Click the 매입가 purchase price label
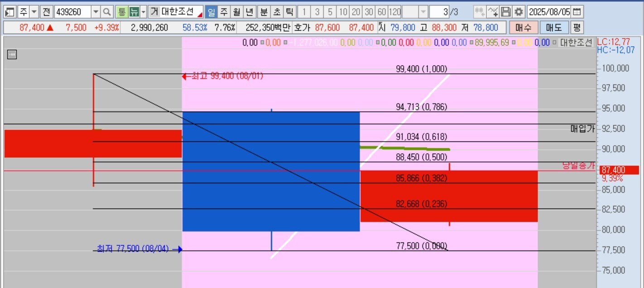Viewport: 644px width, 288px height. 582,129
